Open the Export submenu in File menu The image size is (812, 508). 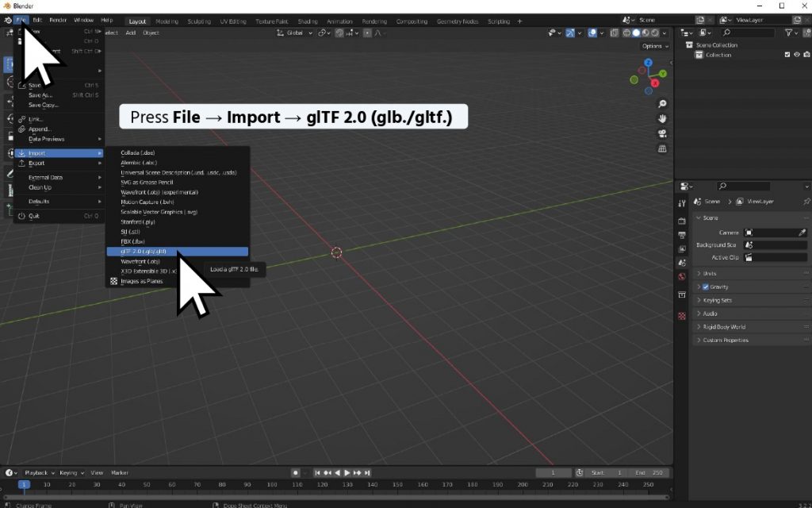pyautogui.click(x=59, y=164)
